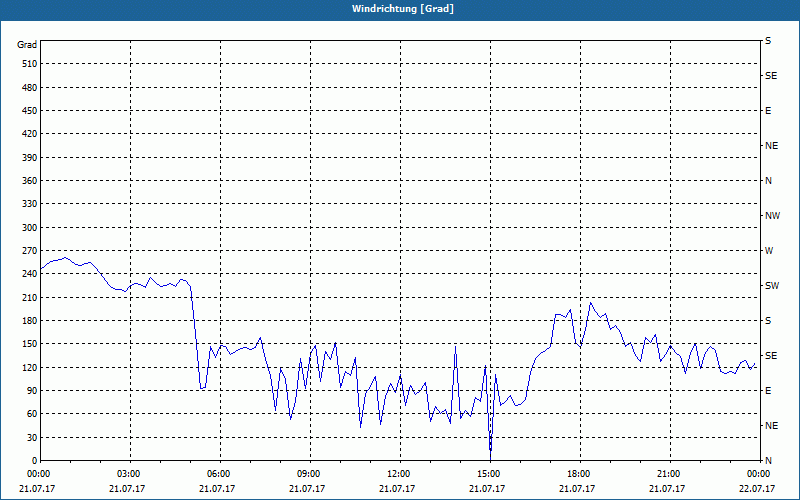Viewport: 800px width, 500px height.
Task: Select the E compass label beside the 450 gridline
Action: (x=768, y=111)
